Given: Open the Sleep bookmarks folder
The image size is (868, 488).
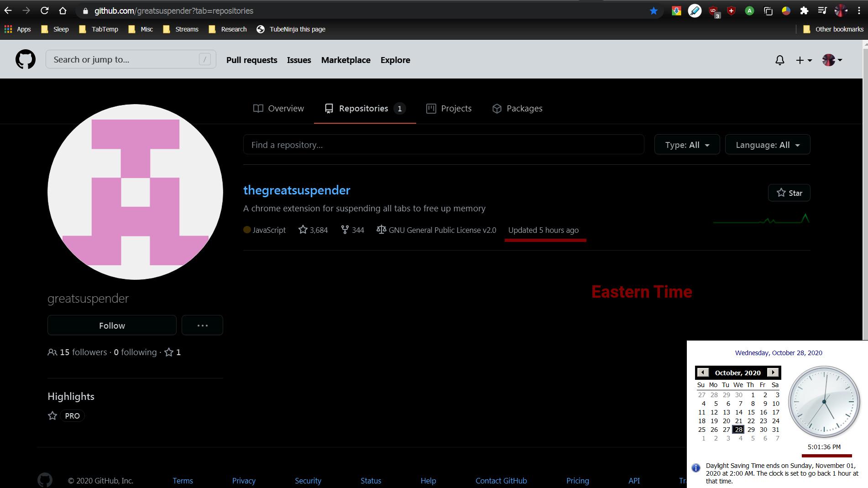Looking at the screenshot, I should pyautogui.click(x=55, y=29).
